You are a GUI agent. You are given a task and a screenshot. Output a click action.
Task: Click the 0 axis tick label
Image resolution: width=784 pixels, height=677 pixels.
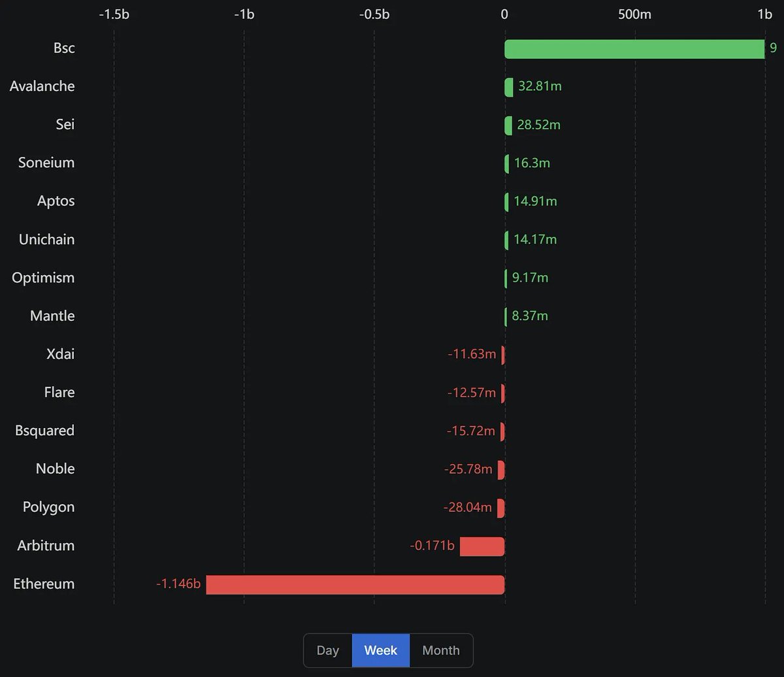click(504, 14)
